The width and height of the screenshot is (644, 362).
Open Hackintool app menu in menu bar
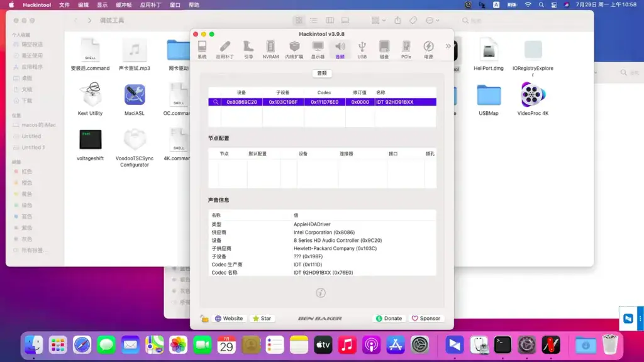[x=37, y=5]
